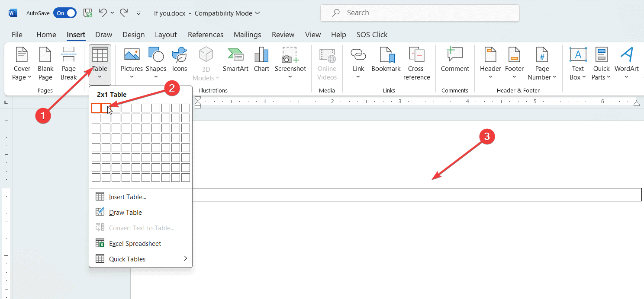Click the left cell of document table
The image size is (644, 299).
click(304, 195)
